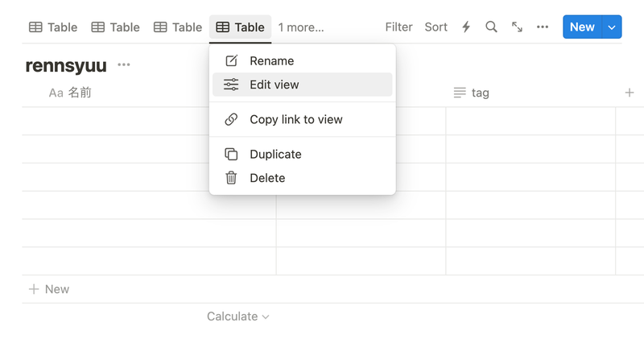Expand the Calculate dropdown
This screenshot has width=644, height=343.
pyautogui.click(x=237, y=316)
